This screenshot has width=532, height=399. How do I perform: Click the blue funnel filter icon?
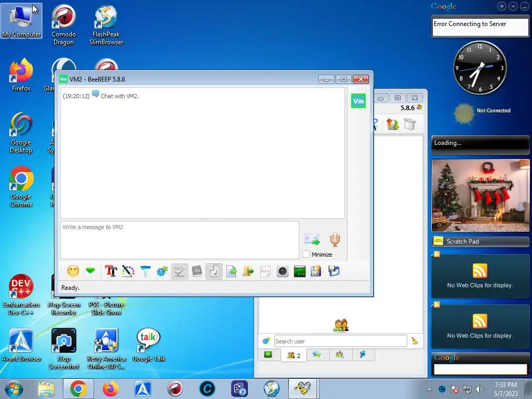click(145, 271)
